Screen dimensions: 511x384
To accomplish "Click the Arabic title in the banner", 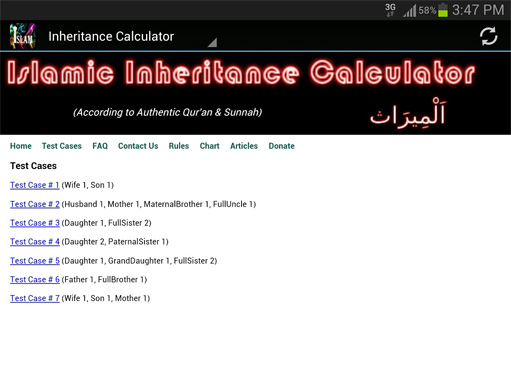I will tap(407, 114).
